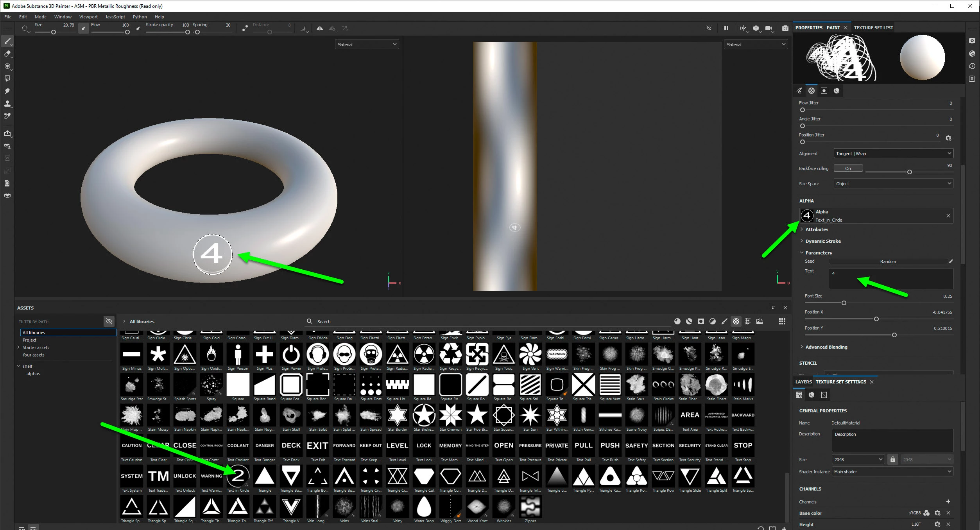Select the Text_in_Circle alpha thumbnail
980x530 pixels.
[x=238, y=476]
